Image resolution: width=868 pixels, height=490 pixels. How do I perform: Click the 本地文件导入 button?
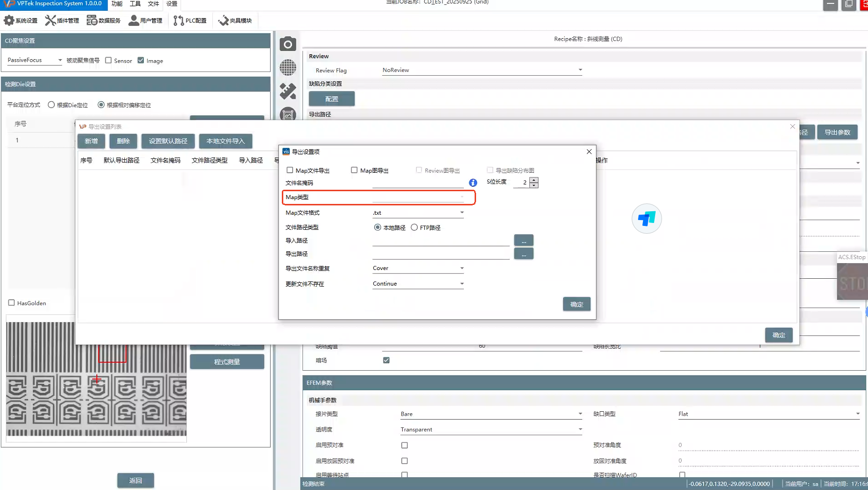click(x=225, y=141)
